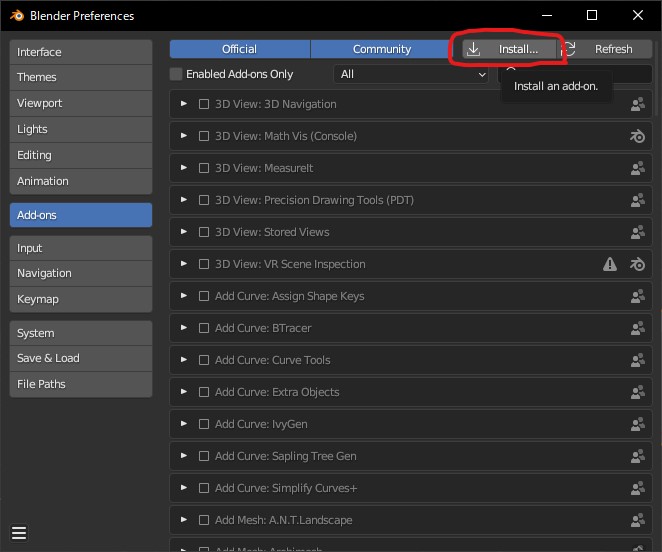The image size is (662, 552).
Task: Enable 3D View: Math Vis (Console) add-on
Action: pyautogui.click(x=204, y=136)
